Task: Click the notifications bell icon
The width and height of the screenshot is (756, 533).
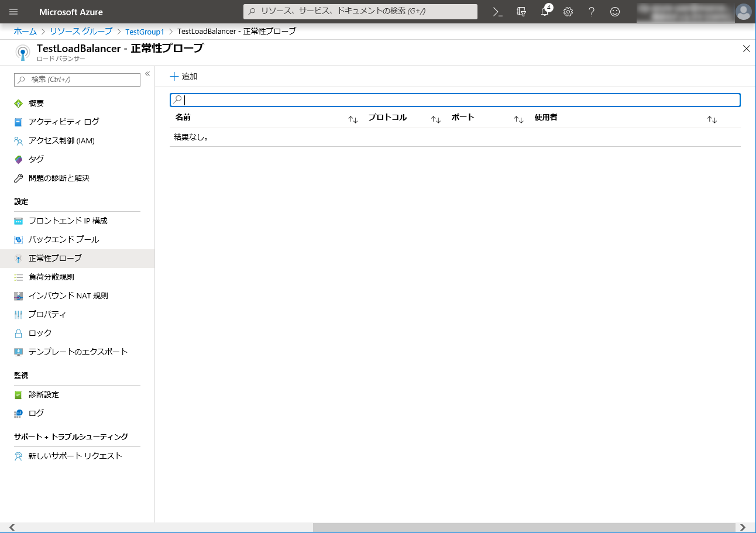Action: [545, 12]
